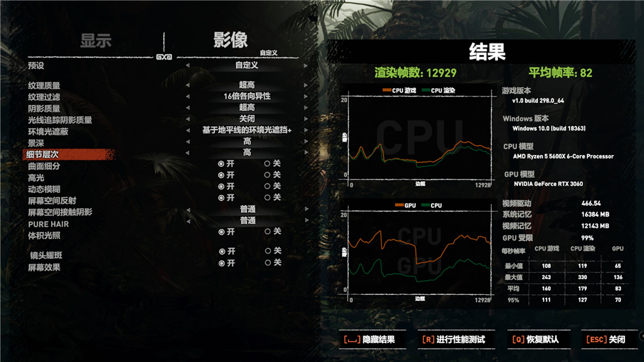This screenshot has height=362, width=644.
Task: Enable 屏幕效果 with 开 radio
Action: (x=222, y=263)
